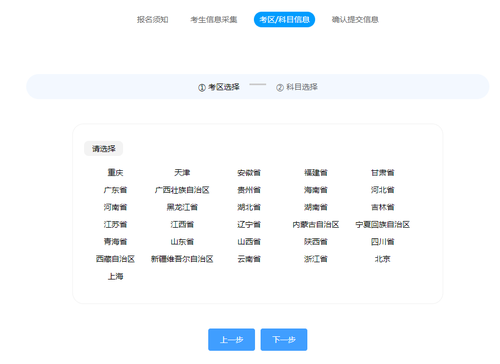
Task: Choose 内蒙古自治区 region
Action: (316, 225)
